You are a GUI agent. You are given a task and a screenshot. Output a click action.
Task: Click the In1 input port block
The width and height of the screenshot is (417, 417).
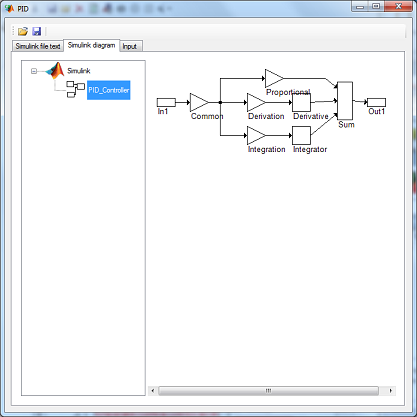(x=166, y=102)
